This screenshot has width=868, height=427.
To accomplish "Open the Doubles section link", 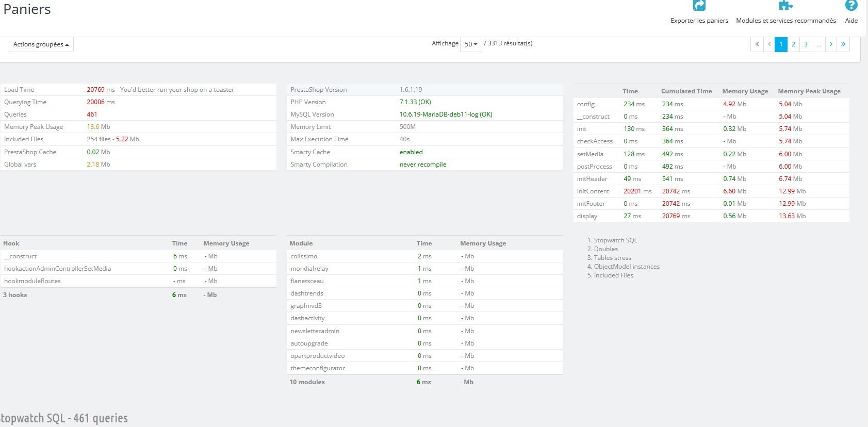I will (605, 249).
